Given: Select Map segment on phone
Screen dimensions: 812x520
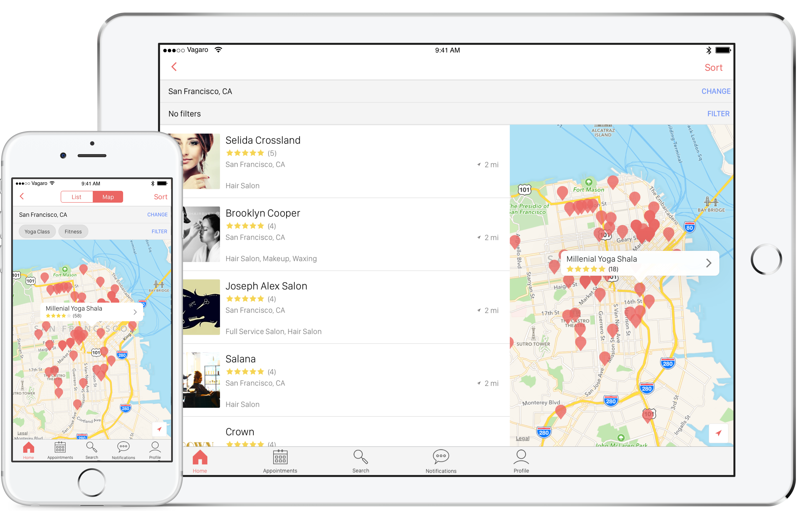Looking at the screenshot, I should coord(108,197).
